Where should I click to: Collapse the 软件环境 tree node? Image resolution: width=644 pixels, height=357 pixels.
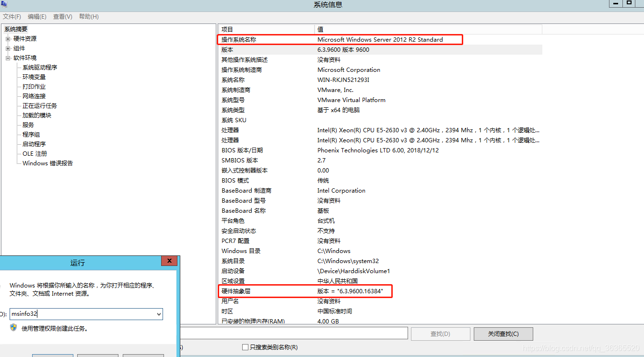[x=8, y=58]
